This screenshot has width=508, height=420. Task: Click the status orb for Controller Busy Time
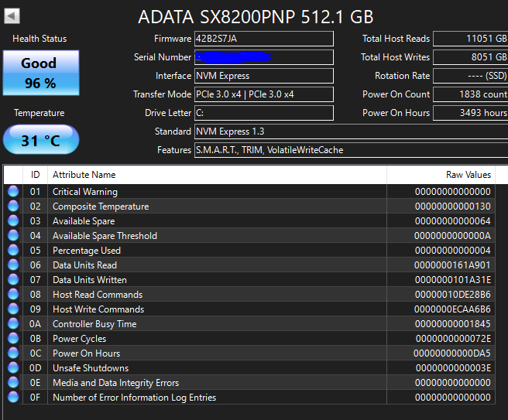click(x=13, y=324)
